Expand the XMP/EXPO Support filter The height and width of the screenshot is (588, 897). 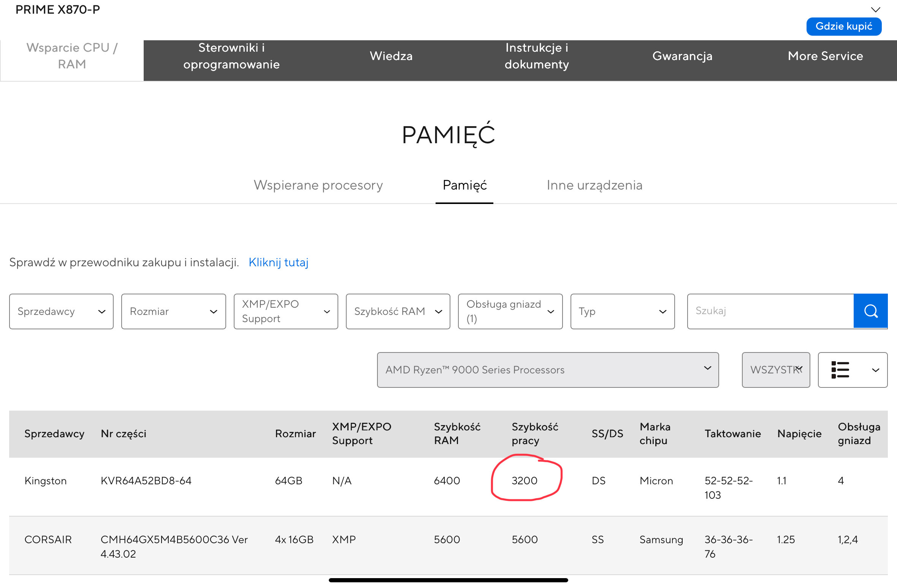[x=286, y=311]
